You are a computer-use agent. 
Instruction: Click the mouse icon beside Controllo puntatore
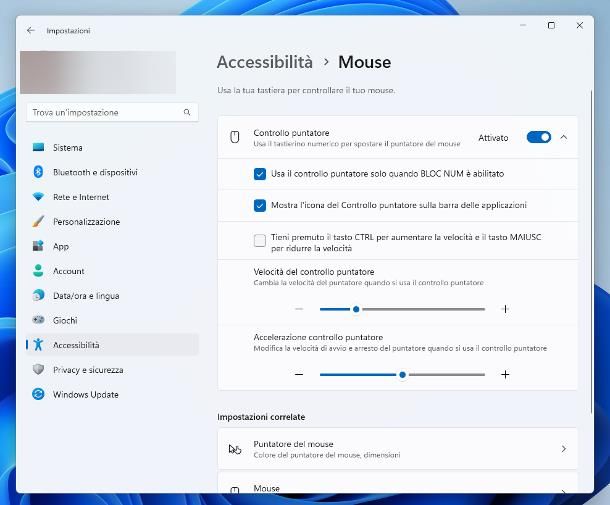click(235, 137)
